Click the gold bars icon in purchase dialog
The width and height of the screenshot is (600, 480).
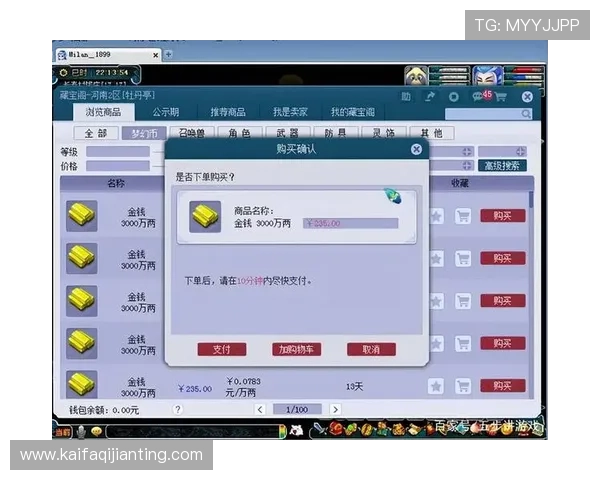click(205, 217)
